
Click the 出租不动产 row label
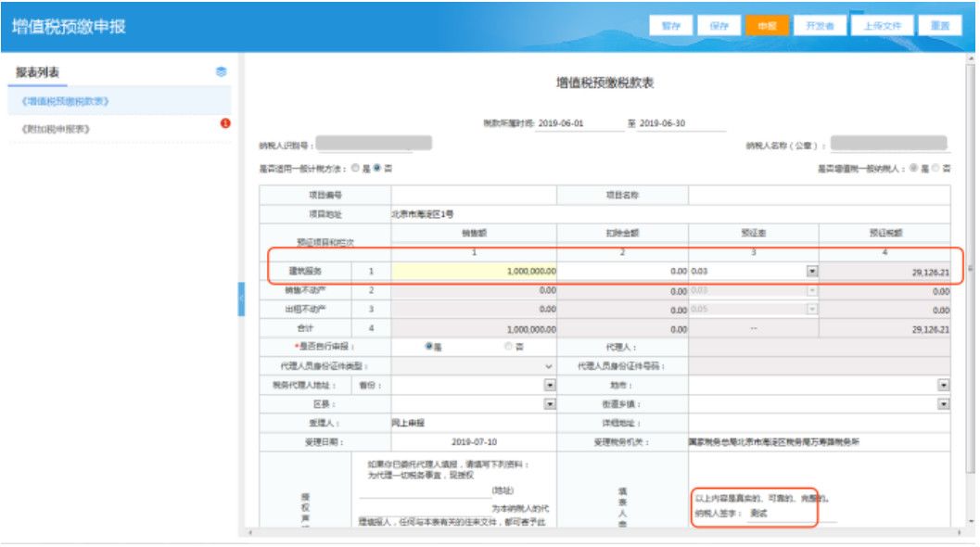305,310
